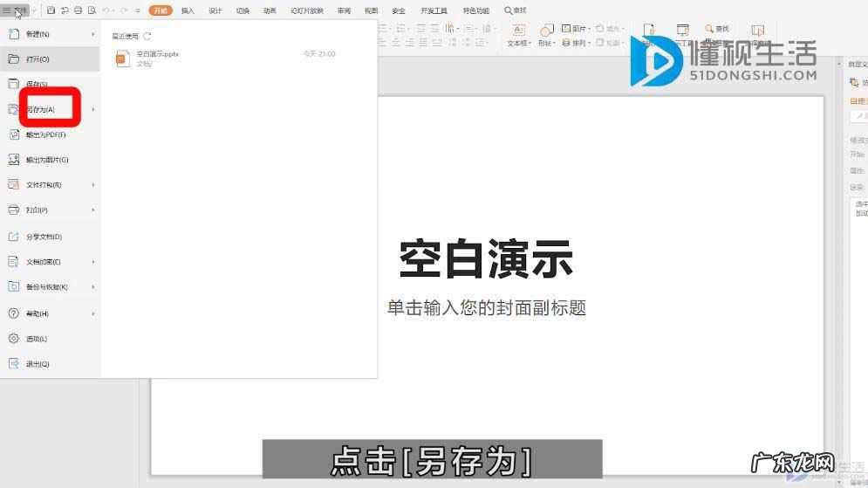This screenshot has height=488, width=868.
Task: Expand the 帮助(H) submenu arrow
Action: tap(93, 314)
